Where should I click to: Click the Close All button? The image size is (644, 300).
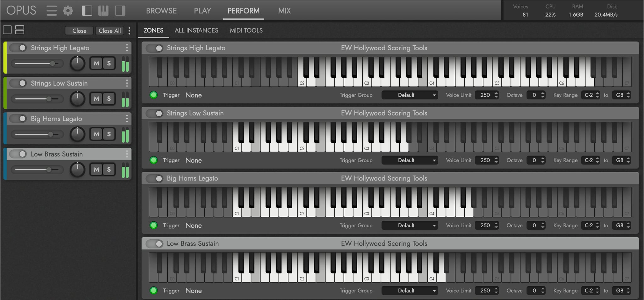[110, 31]
